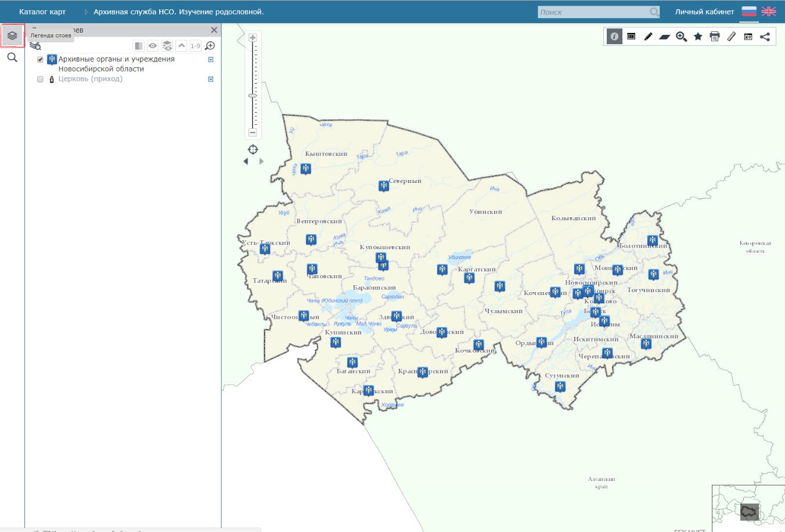Enable the Церковь (приход) layer checkbox

point(40,79)
